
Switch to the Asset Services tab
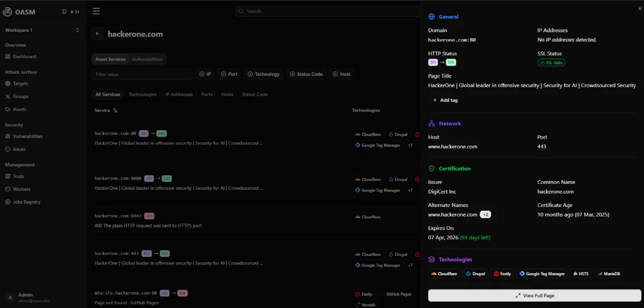pyautogui.click(x=110, y=59)
